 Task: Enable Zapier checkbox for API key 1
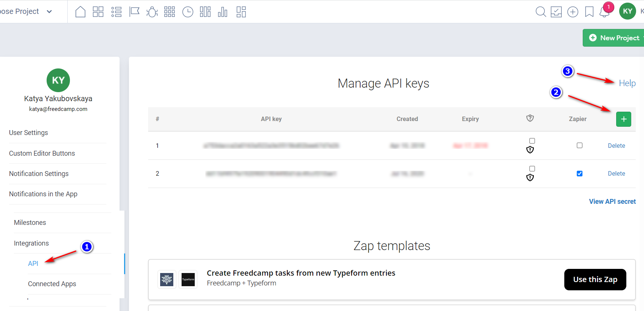pos(580,146)
